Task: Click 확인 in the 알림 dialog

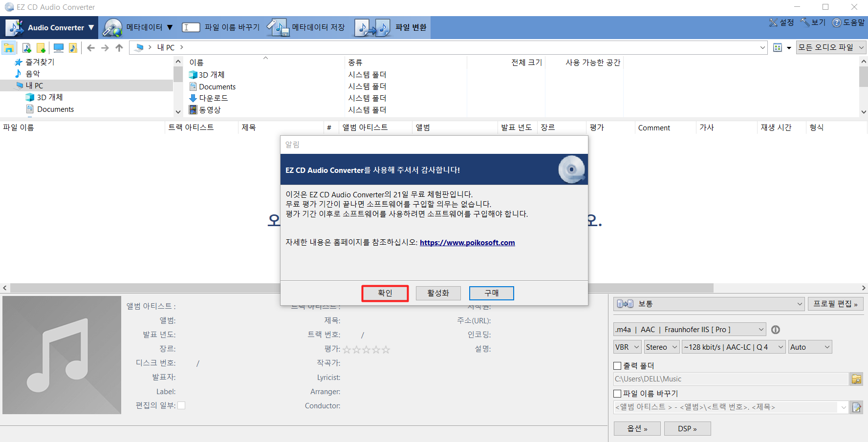Action: [x=385, y=293]
